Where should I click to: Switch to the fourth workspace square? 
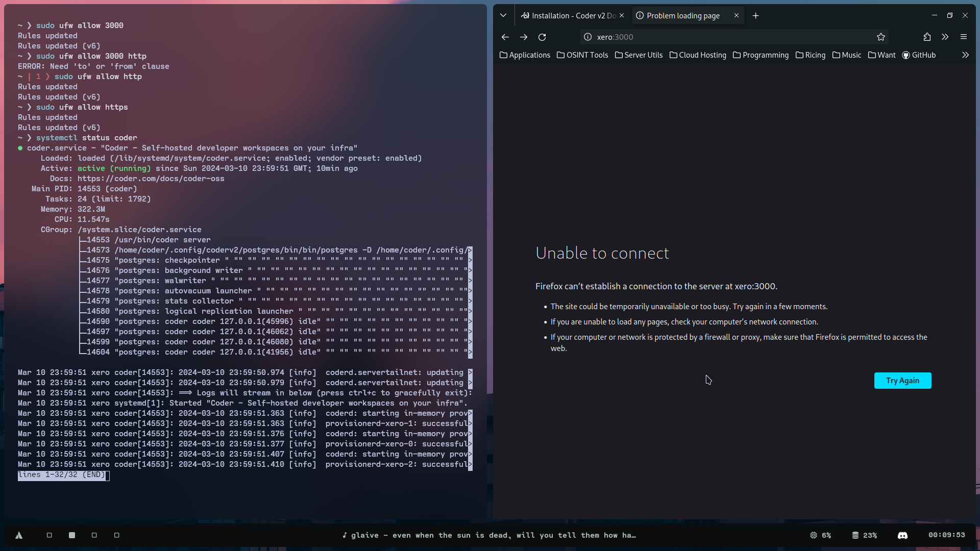click(x=116, y=535)
